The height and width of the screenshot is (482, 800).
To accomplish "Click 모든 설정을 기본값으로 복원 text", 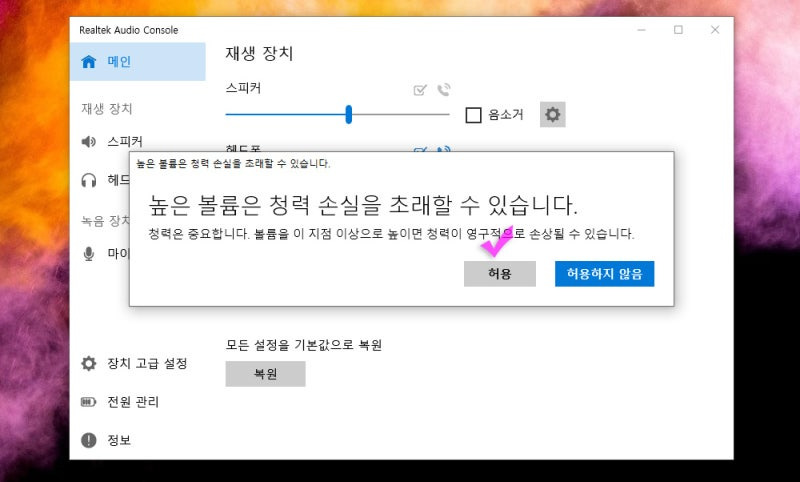I will click(304, 345).
